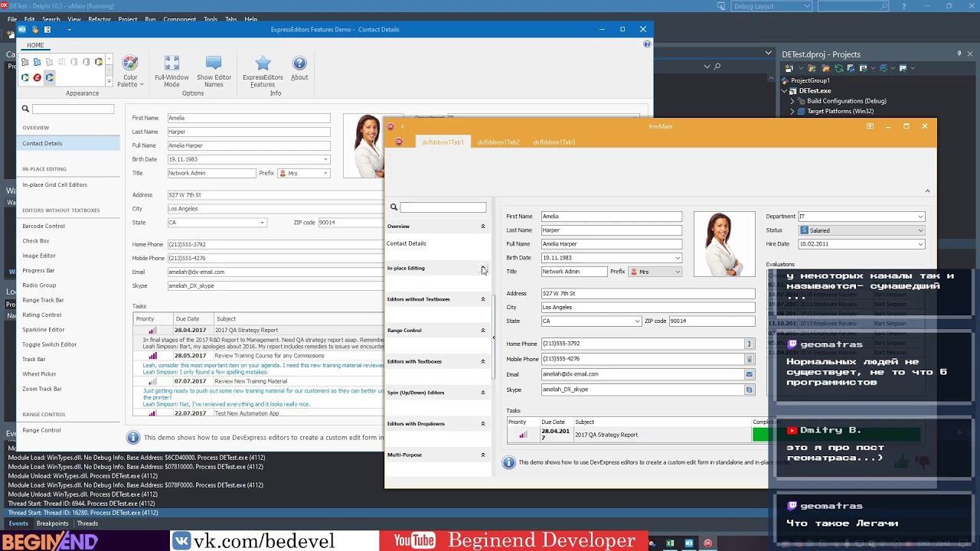
Task: Open the Help menu in Delphi
Action: pyautogui.click(x=251, y=19)
